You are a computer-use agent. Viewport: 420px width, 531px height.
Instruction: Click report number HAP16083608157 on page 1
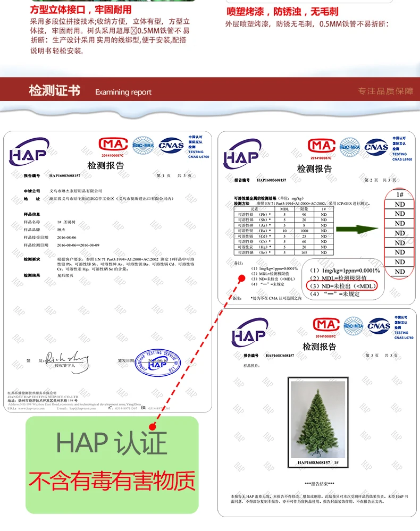[x=65, y=175]
